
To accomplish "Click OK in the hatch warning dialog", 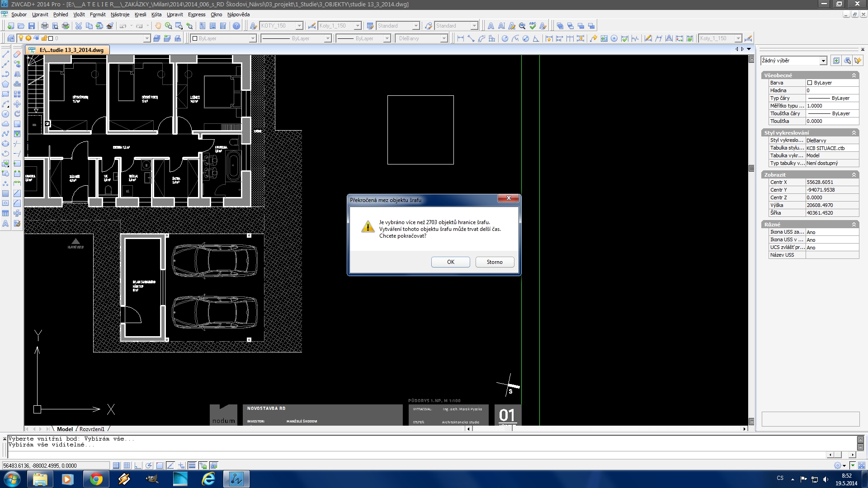I will pyautogui.click(x=450, y=262).
